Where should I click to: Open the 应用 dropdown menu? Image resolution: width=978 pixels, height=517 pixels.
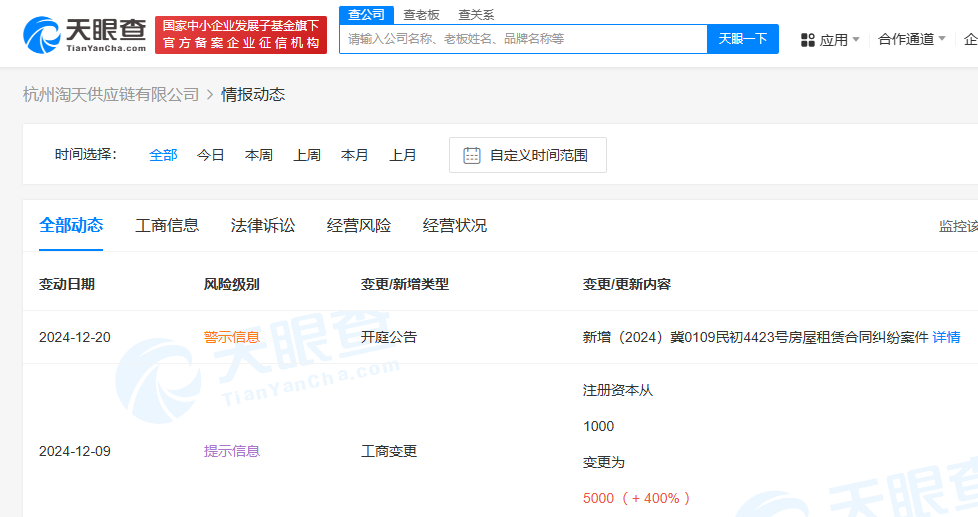[832, 40]
